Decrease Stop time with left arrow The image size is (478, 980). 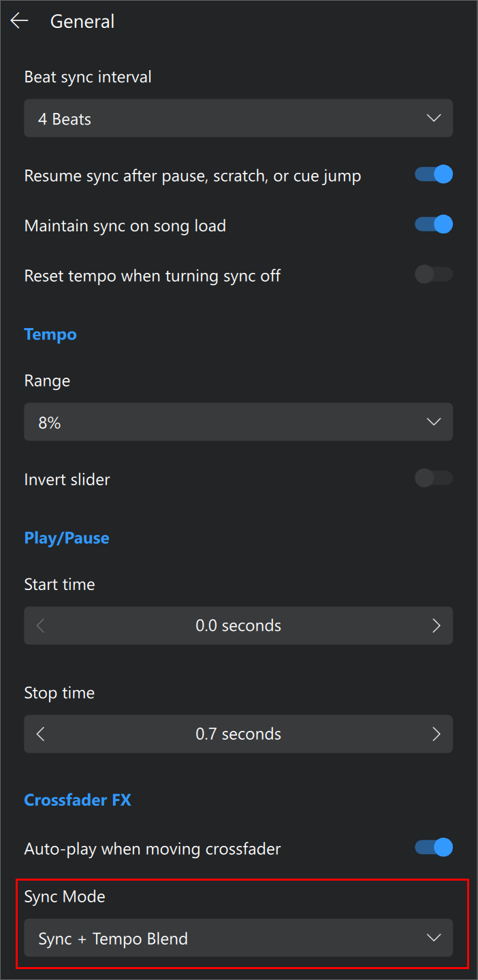40,734
